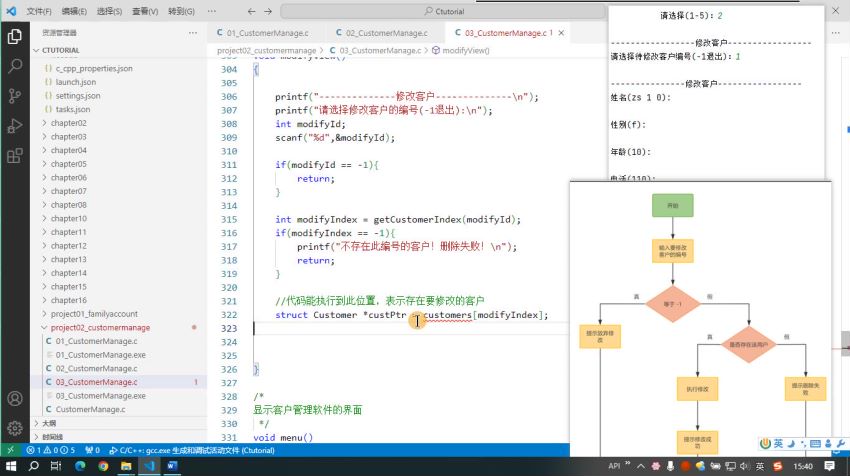Open Source Control view icon

(x=15, y=96)
